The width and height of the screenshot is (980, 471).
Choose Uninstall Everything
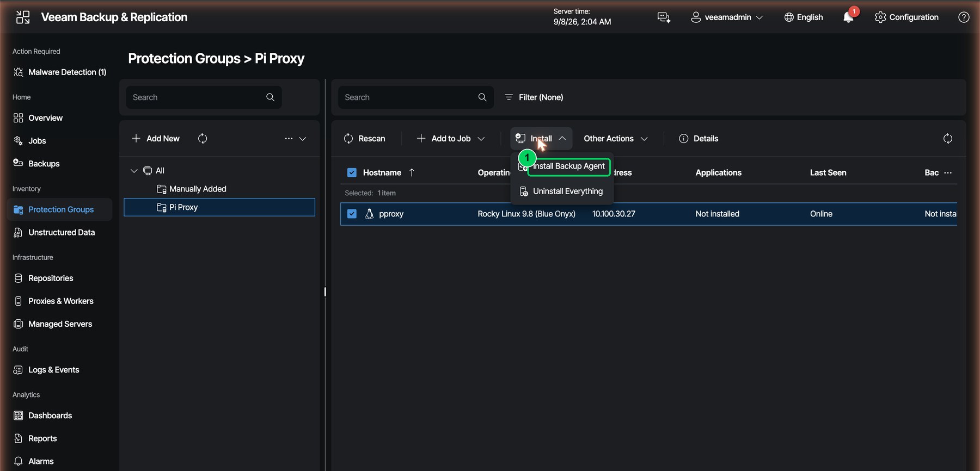click(562, 191)
